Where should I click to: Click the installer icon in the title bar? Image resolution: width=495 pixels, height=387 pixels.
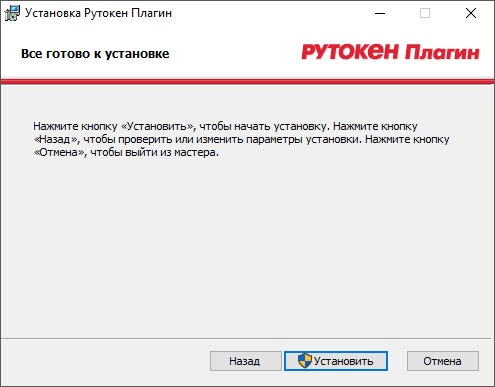12,13
